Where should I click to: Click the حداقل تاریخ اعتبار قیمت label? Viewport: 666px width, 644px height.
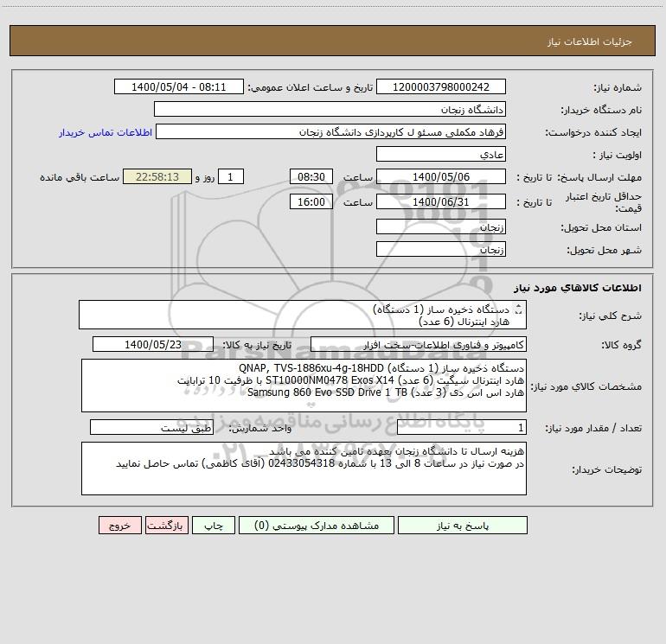pos(604,202)
